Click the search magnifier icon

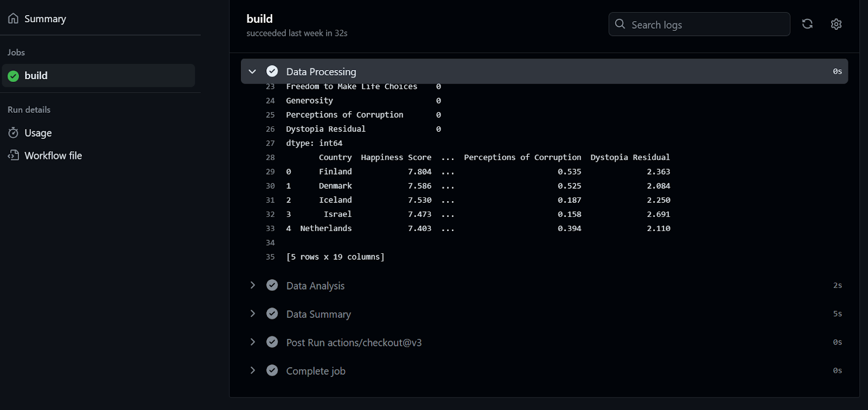pyautogui.click(x=620, y=24)
